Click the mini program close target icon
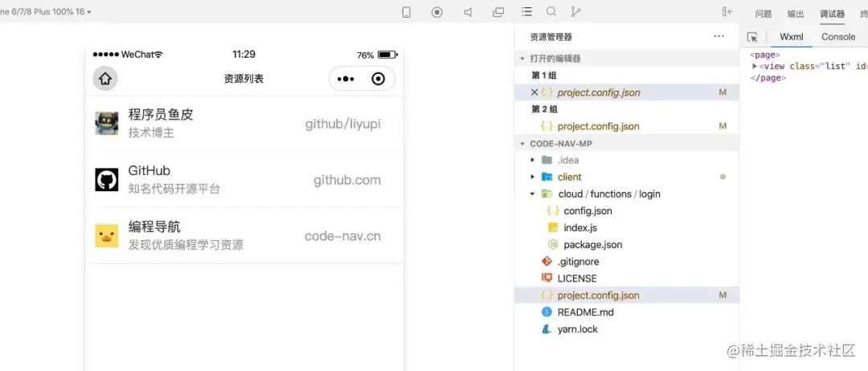 click(x=378, y=79)
